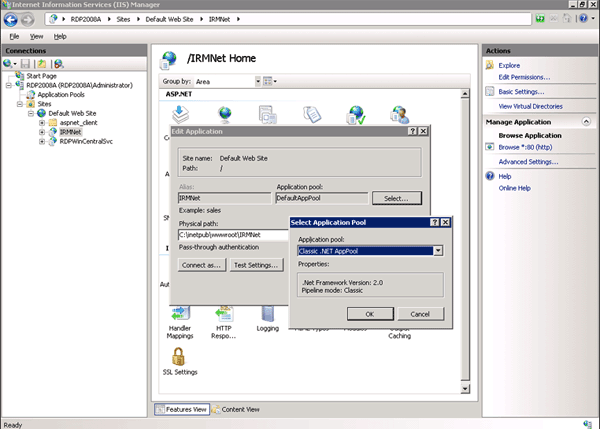Click the Physical path input field

[x=233, y=235]
